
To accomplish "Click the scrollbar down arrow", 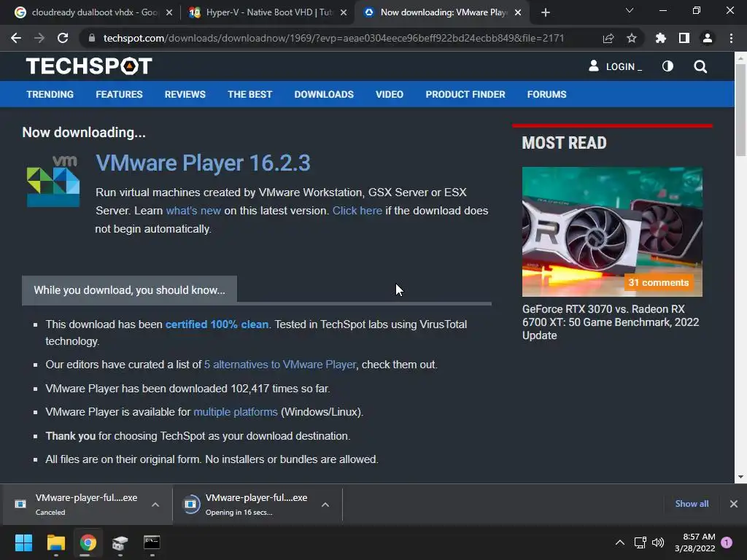I will point(740,477).
